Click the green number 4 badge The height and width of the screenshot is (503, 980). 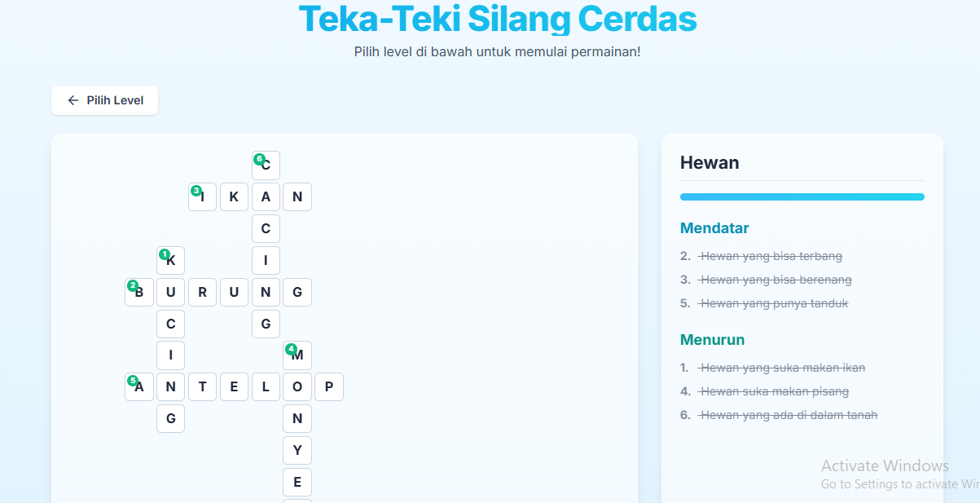291,350
